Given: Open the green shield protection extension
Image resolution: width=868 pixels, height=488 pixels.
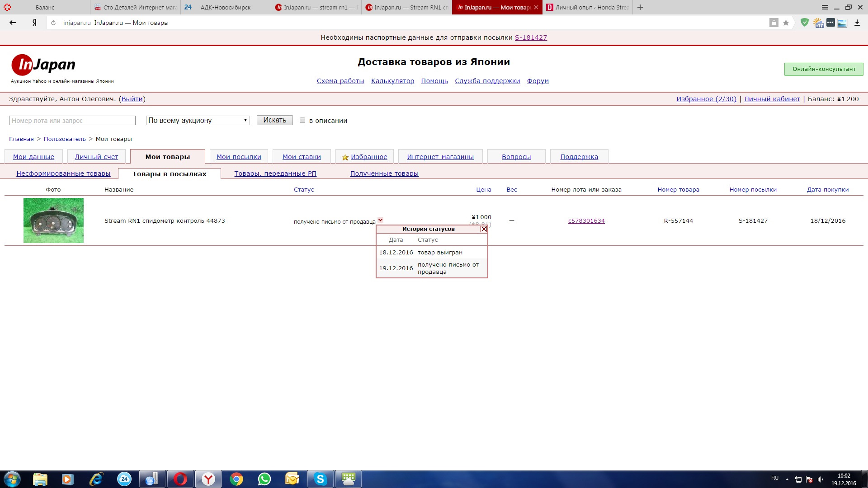Looking at the screenshot, I should [804, 23].
